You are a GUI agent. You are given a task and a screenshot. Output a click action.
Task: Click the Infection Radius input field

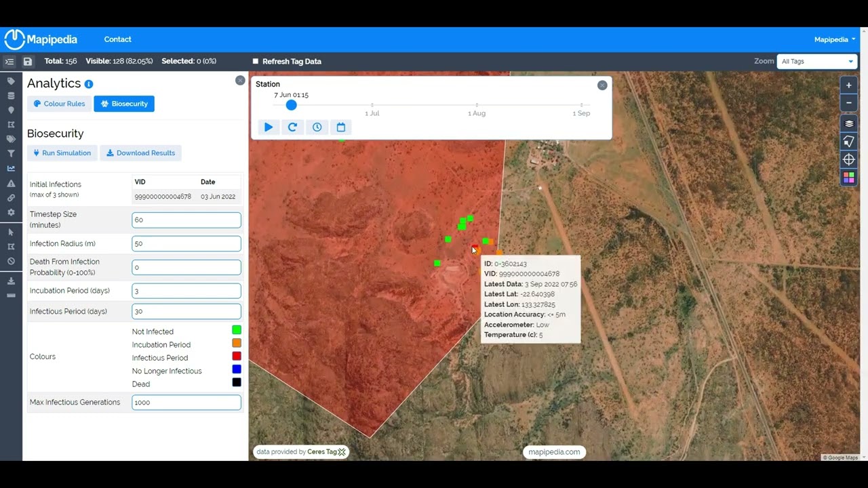(x=186, y=243)
